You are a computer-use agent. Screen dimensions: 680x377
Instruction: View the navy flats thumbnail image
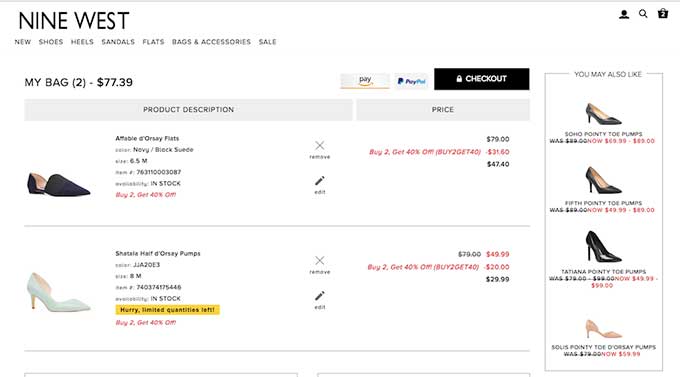tap(59, 184)
